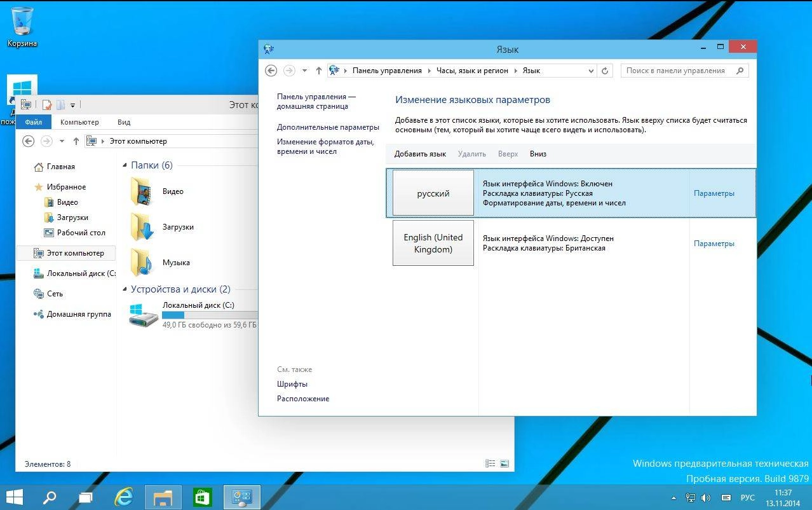Expand address bar history dropdown in Язык
The width and height of the screenshot is (812, 510).
coord(591,71)
